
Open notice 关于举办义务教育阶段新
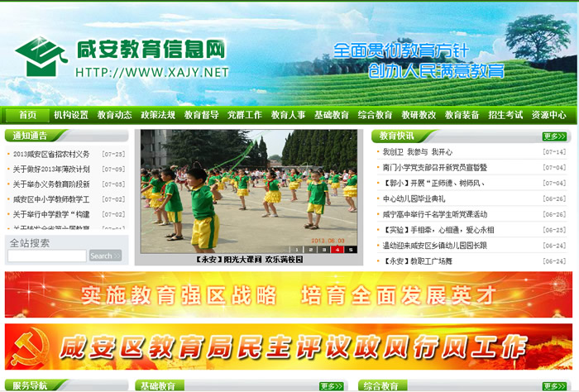(x=51, y=184)
